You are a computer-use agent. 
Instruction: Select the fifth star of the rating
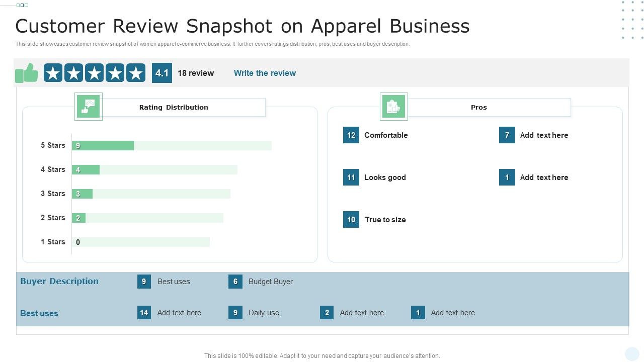pos(135,72)
